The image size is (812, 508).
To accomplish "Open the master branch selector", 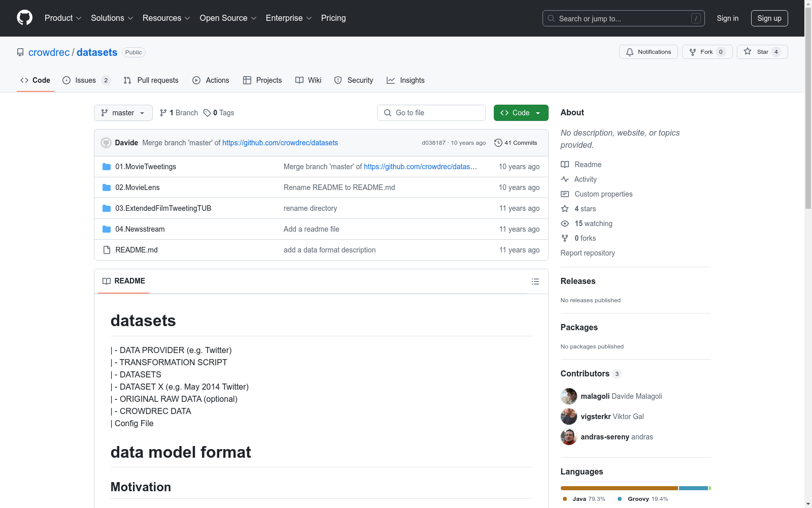I will (x=123, y=113).
